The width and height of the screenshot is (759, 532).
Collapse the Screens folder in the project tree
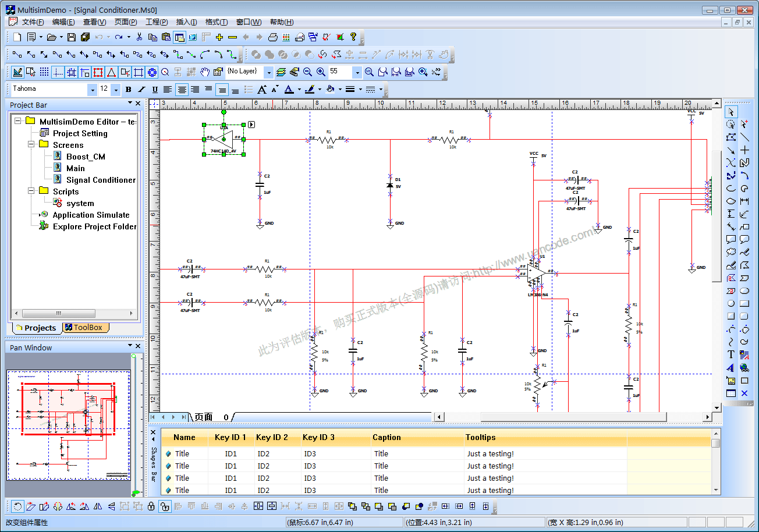tap(31, 145)
